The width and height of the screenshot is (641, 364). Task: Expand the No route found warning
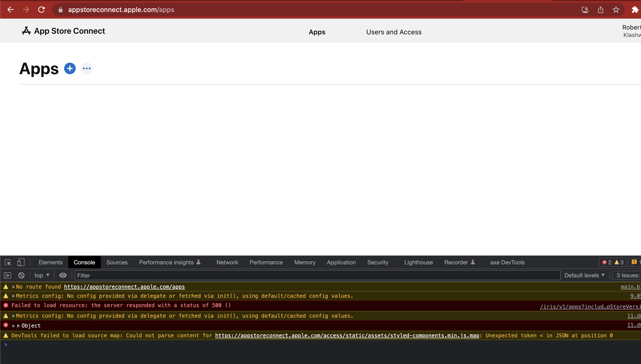[13, 287]
